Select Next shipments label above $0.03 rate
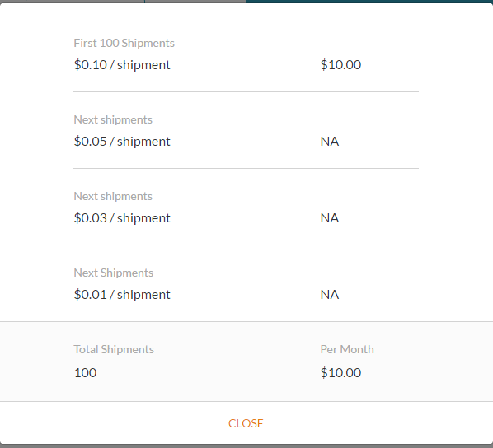The image size is (493, 448). 113,196
